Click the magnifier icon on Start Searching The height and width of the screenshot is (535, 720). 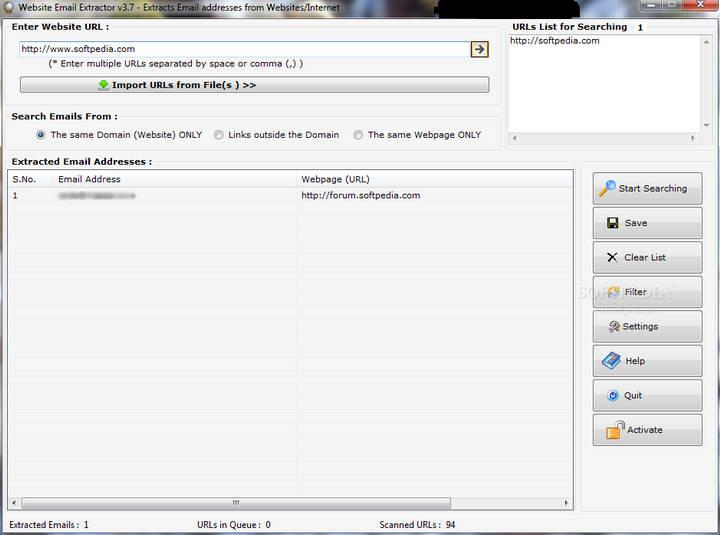(x=607, y=188)
